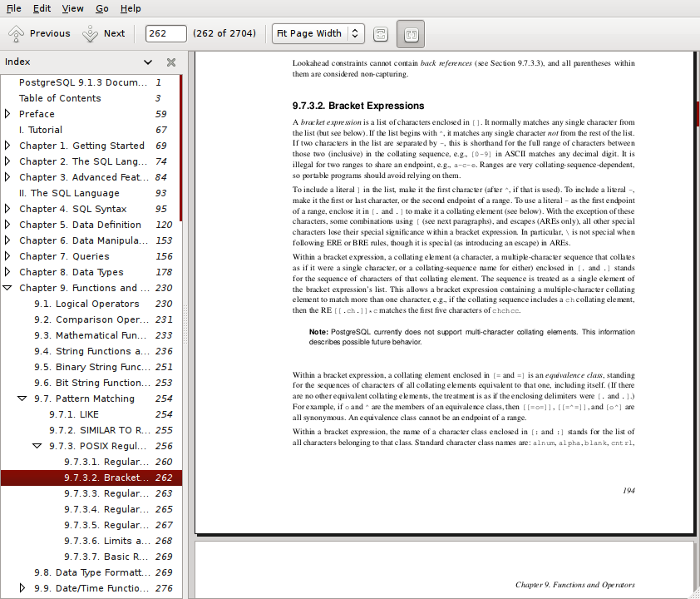Expand 9.9. Date/Time Functions node
Image resolution: width=700 pixels, height=599 pixels.
tap(22, 588)
